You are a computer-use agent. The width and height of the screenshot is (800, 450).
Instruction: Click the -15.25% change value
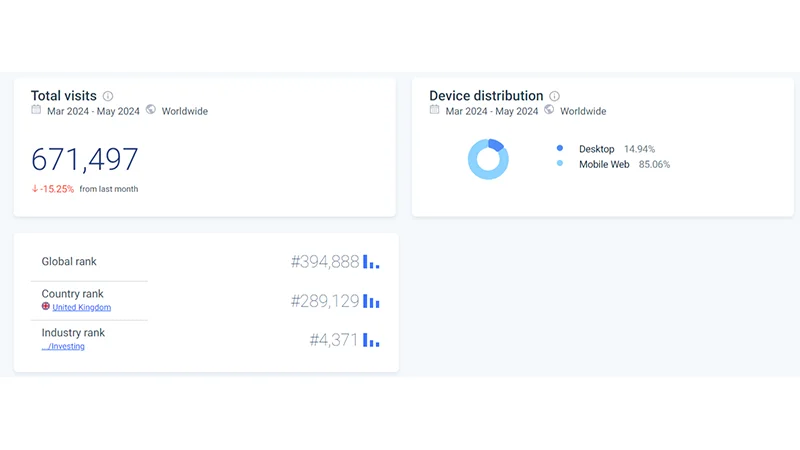tap(57, 189)
